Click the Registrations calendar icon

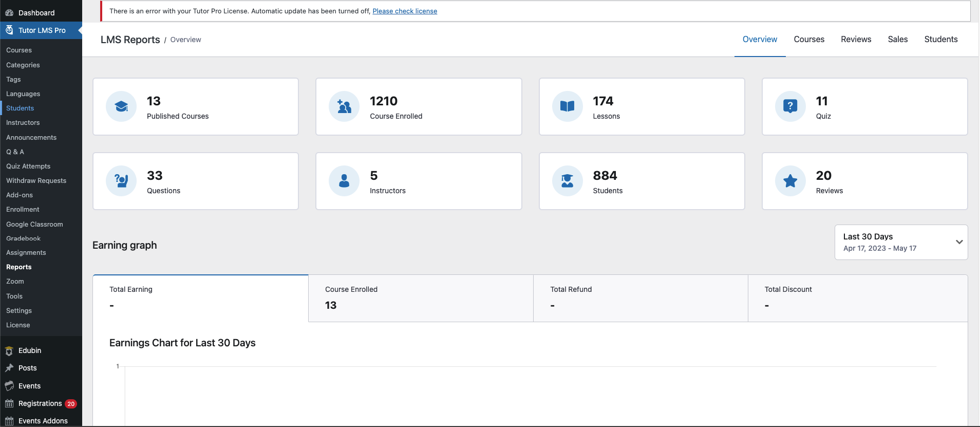click(x=9, y=403)
